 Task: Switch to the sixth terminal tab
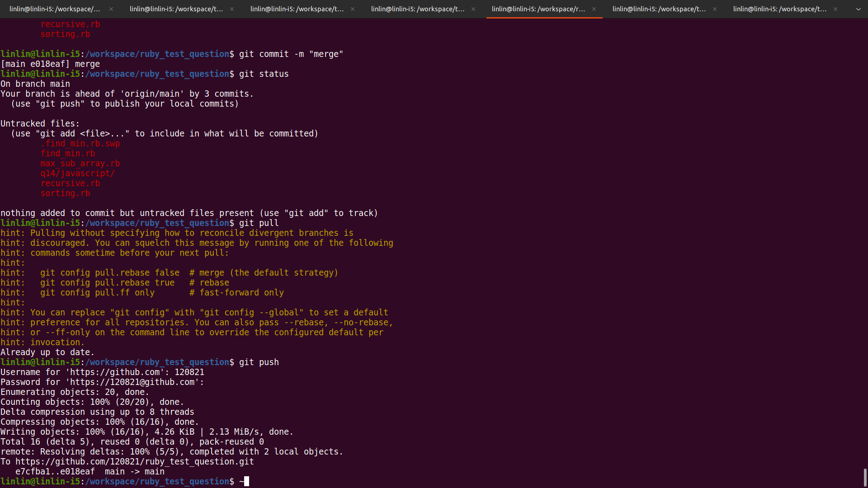659,9
